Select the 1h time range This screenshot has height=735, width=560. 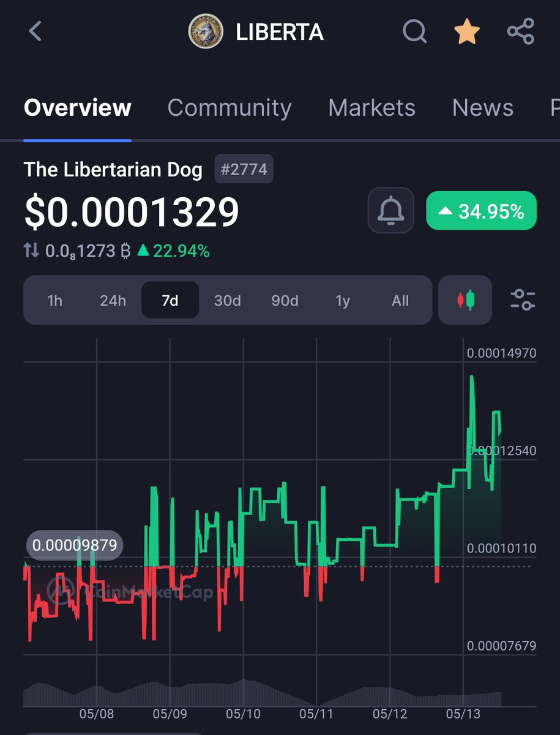pyautogui.click(x=54, y=301)
